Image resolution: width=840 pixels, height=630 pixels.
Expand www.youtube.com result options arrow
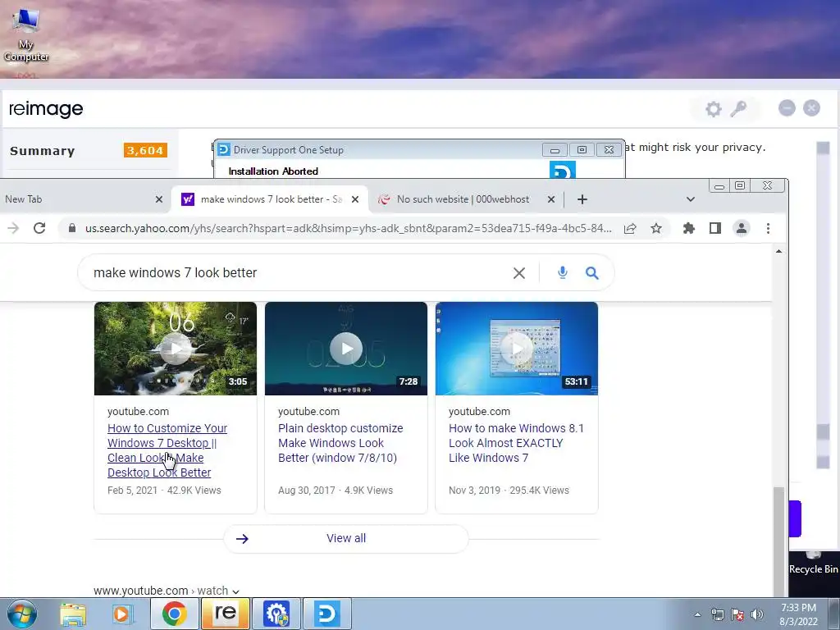pyautogui.click(x=235, y=591)
